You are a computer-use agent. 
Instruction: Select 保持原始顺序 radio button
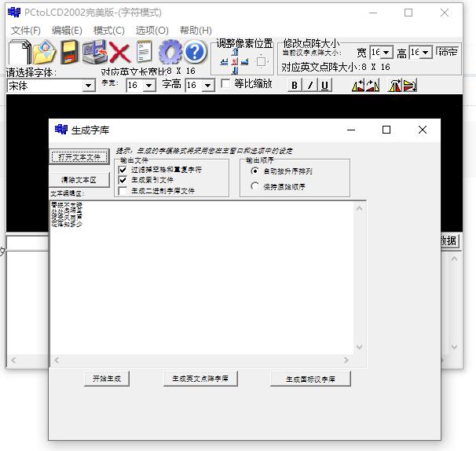tap(254, 186)
